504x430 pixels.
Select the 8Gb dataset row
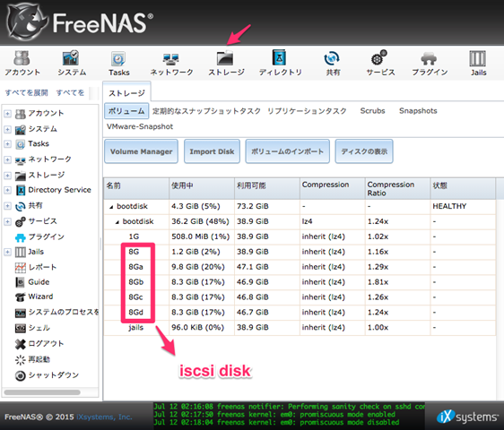tap(300, 282)
